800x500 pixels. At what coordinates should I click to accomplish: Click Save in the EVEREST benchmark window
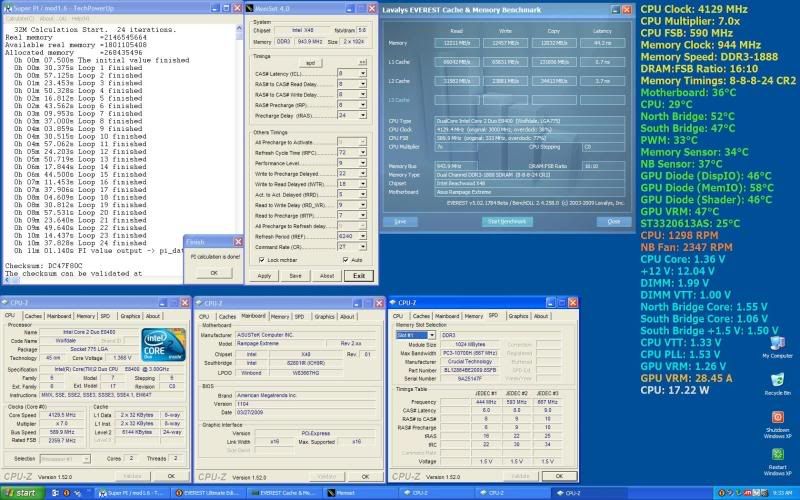tap(400, 221)
